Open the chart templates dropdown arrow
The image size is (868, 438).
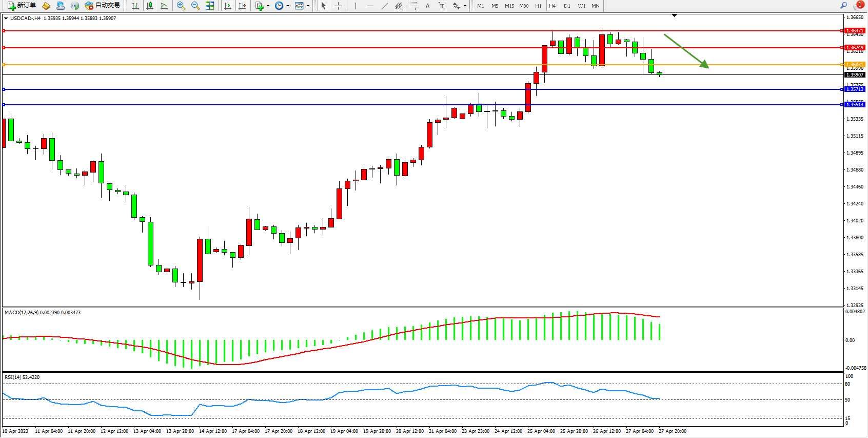[308, 6]
